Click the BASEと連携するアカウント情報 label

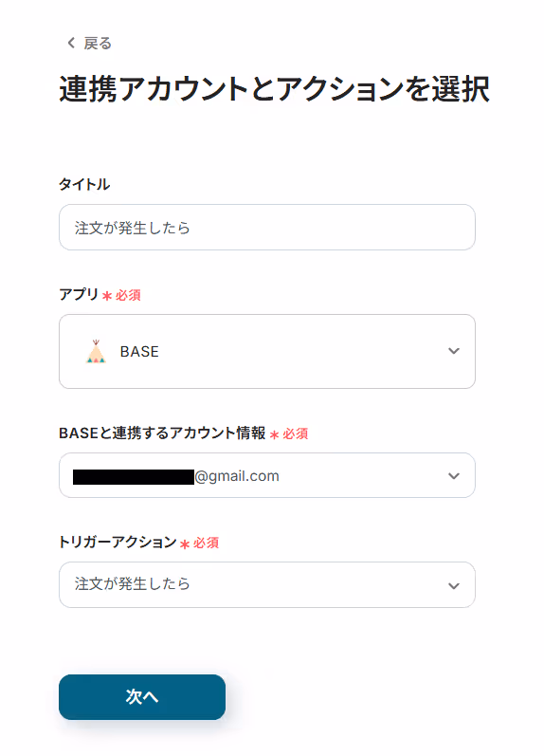(x=162, y=433)
